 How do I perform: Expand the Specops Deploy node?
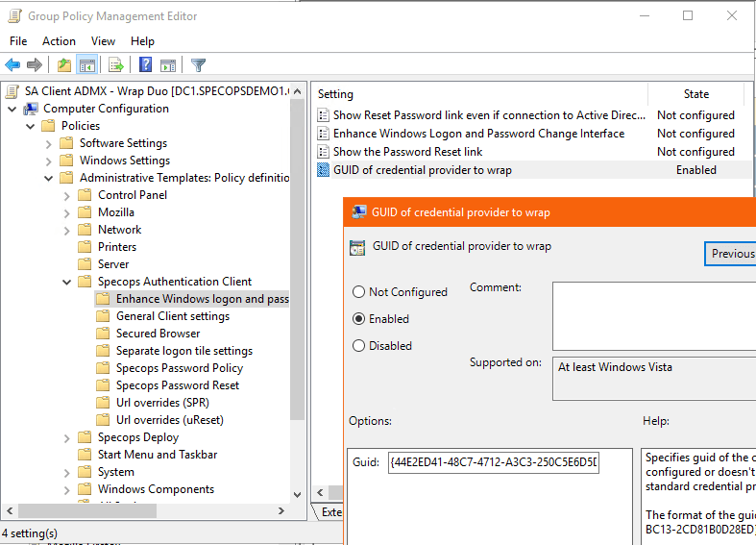(x=67, y=438)
